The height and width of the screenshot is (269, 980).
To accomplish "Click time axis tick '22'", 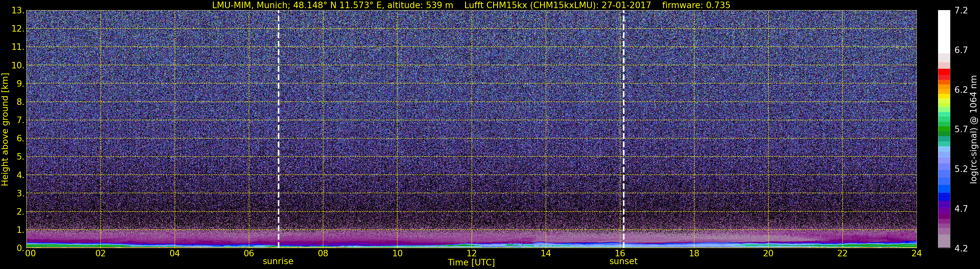I will [842, 253].
